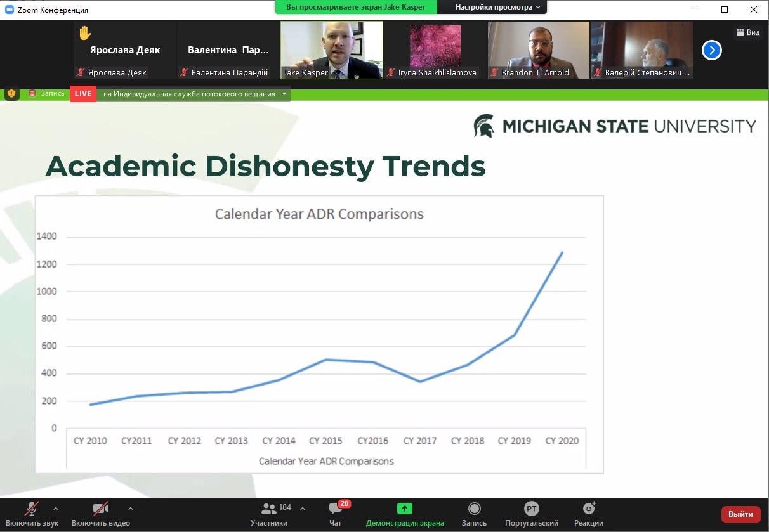The height and width of the screenshot is (532, 769).
Task: Click the green Share Screen icon
Action: pos(405,509)
